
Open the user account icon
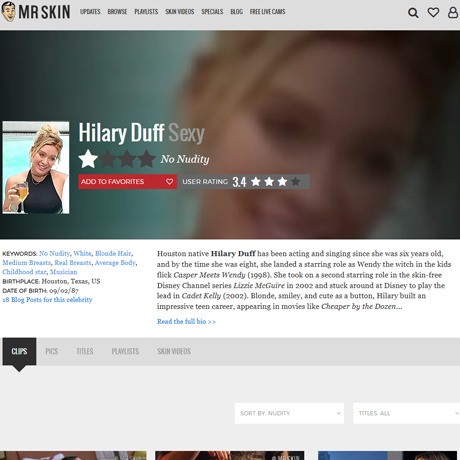(453, 12)
